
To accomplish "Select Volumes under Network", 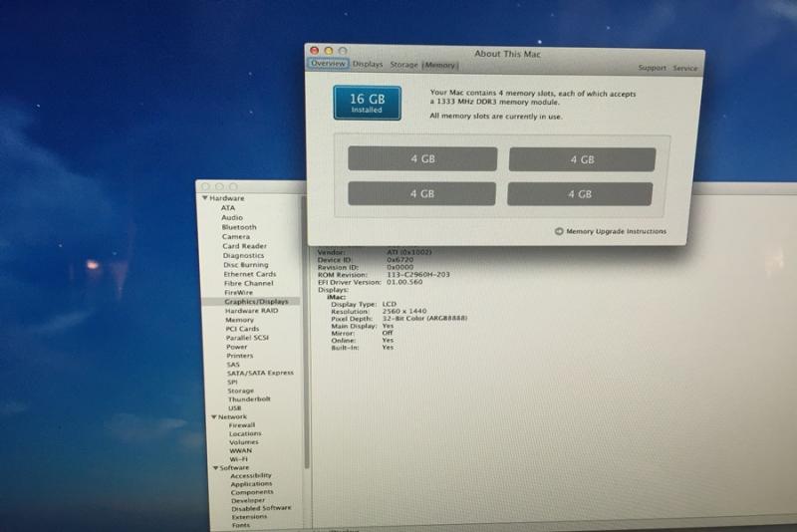I will coord(243,442).
